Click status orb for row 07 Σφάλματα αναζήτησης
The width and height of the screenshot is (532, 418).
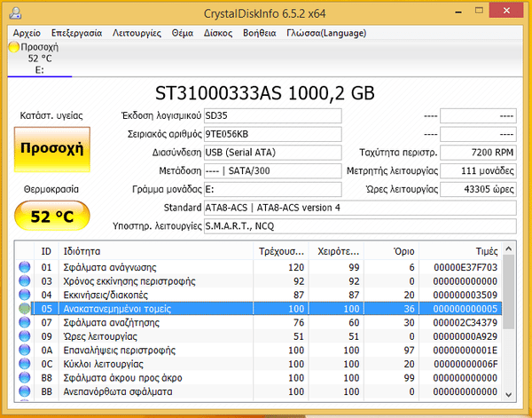click(25, 322)
